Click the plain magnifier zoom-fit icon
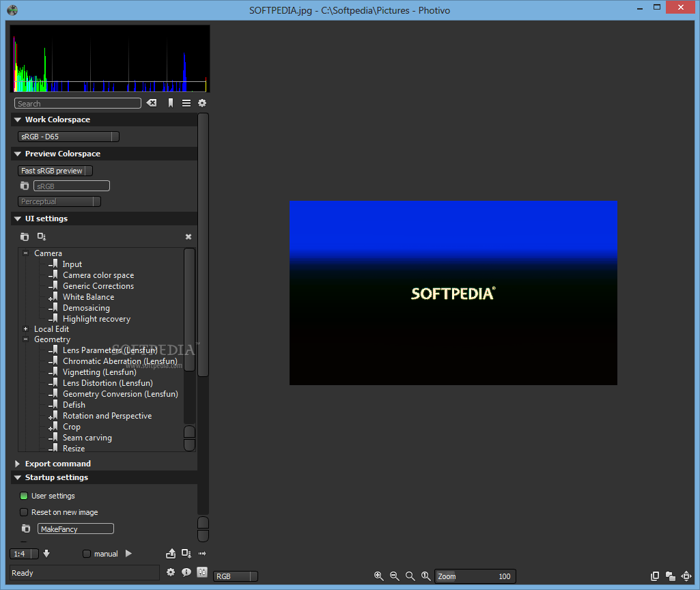Viewport: 700px width, 590px height. coord(410,576)
